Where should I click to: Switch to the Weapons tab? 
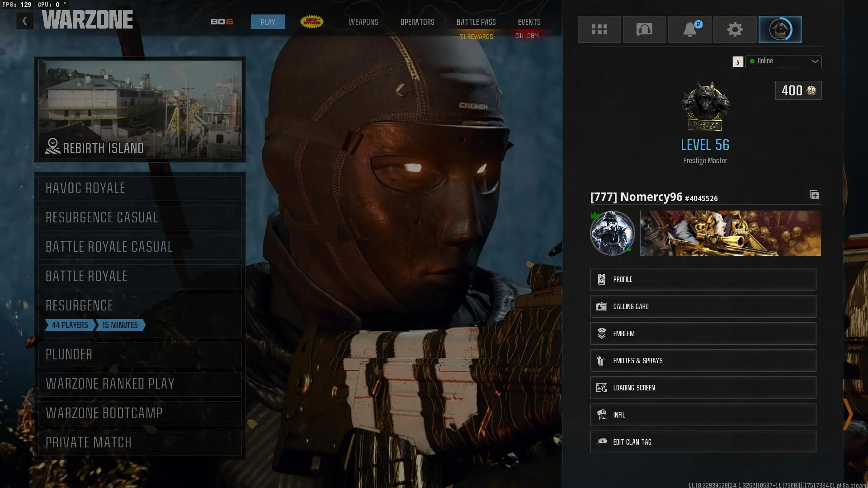coord(363,22)
